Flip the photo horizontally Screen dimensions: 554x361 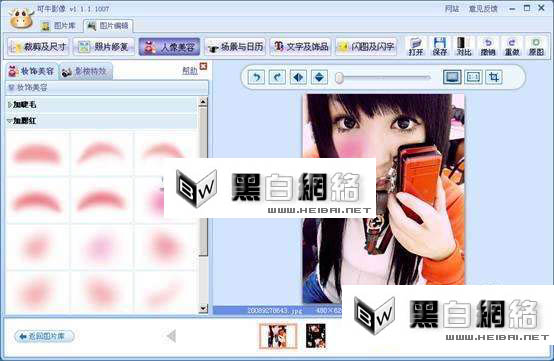pos(298,77)
